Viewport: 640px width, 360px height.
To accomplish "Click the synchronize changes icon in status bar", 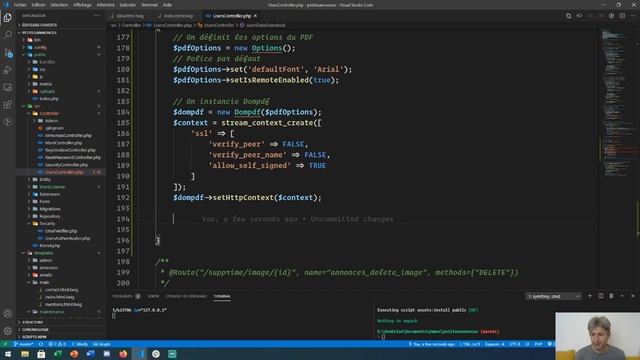I will click(41, 344).
